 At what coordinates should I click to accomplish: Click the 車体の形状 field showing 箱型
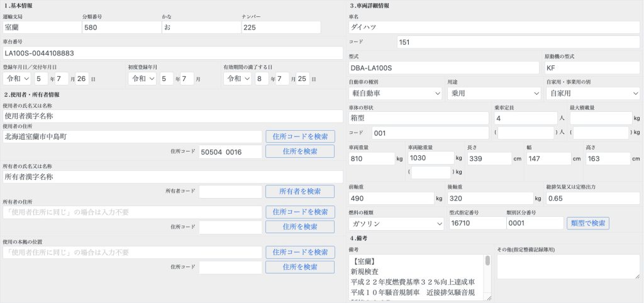(x=418, y=118)
